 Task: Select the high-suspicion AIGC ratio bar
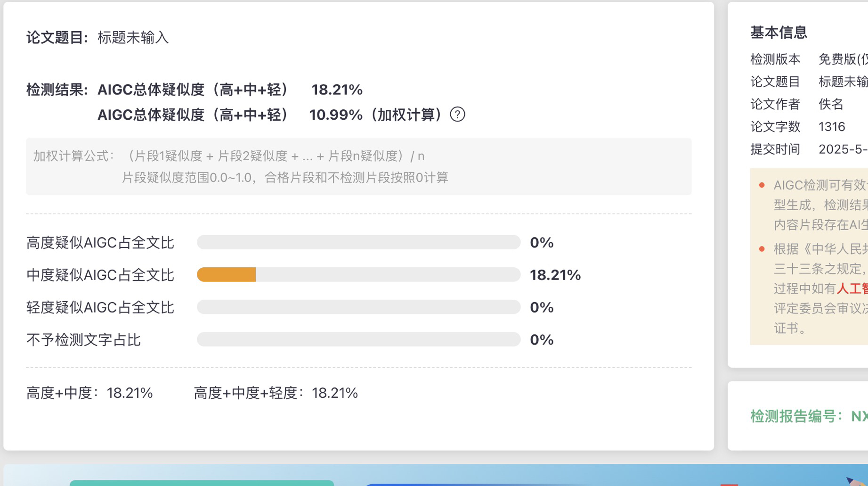point(358,242)
